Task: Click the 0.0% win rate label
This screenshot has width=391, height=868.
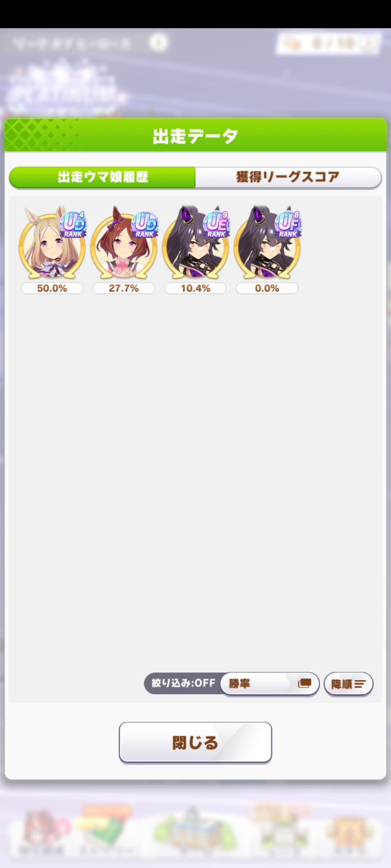Action: click(267, 288)
